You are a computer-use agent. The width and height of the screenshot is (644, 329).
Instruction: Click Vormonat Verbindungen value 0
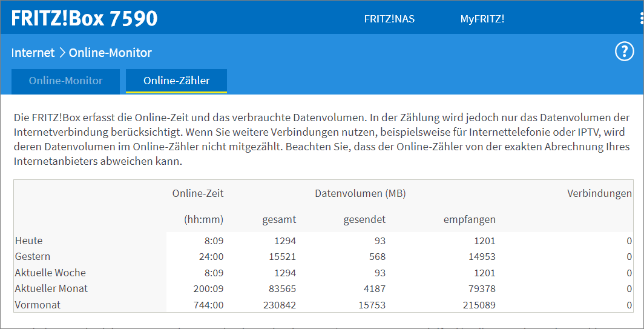pos(629,305)
